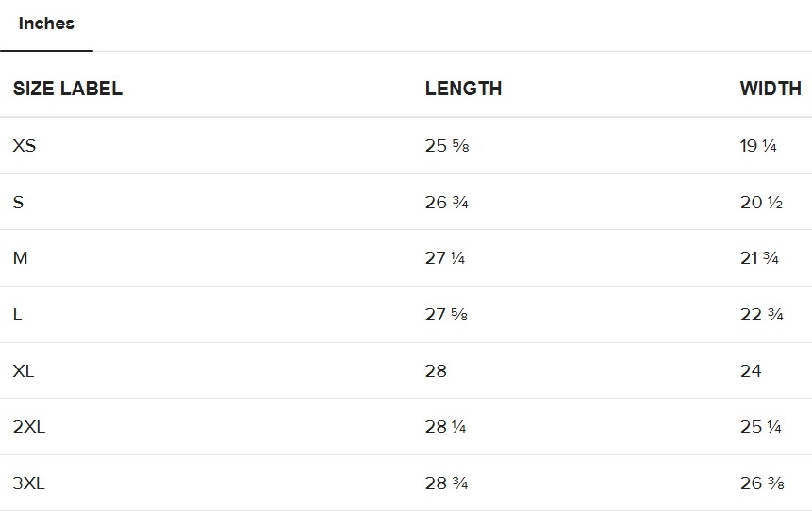The image size is (812, 524).
Task: Click the 3XL width value 26 ⅜
Action: [761, 483]
